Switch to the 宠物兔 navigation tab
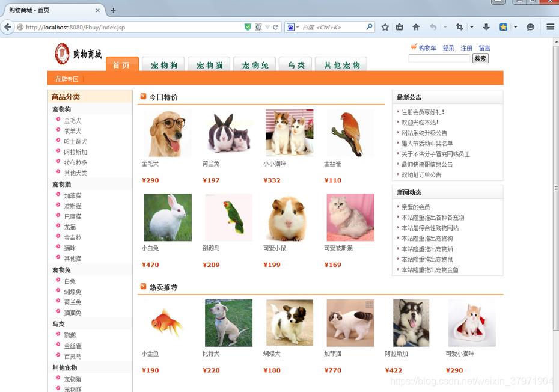559x392 pixels. (x=254, y=64)
